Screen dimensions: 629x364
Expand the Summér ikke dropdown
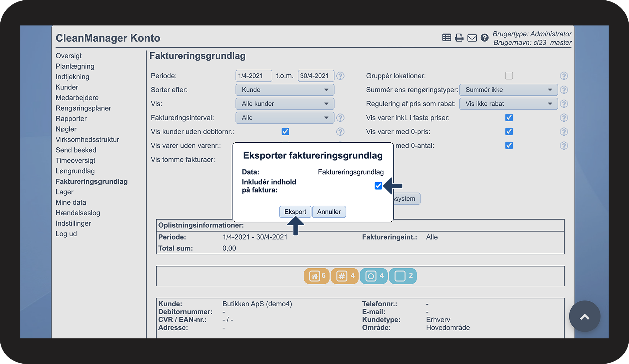coord(508,90)
